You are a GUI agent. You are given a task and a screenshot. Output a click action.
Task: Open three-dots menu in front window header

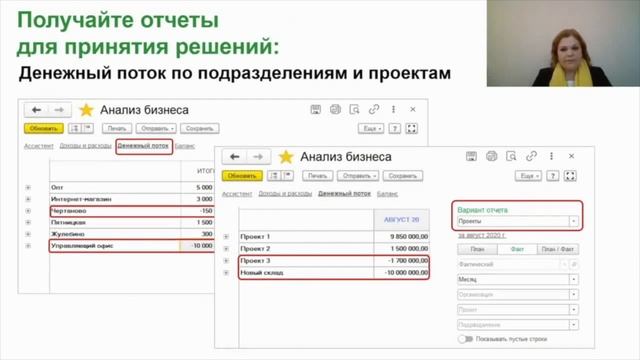click(x=551, y=156)
